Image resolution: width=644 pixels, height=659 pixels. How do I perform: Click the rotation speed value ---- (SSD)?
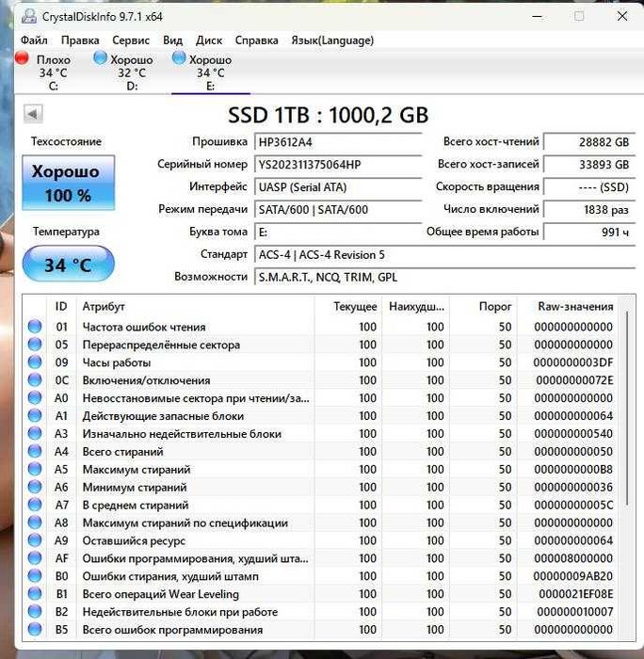pyautogui.click(x=589, y=187)
